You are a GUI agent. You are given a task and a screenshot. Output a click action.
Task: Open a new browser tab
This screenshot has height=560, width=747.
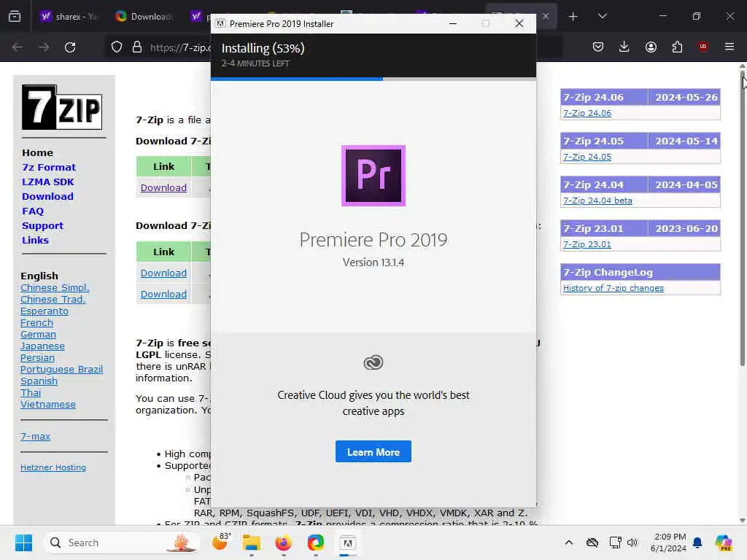573,17
